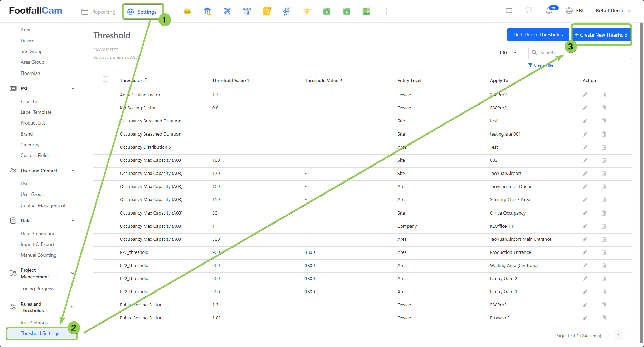Screen dimensions: 644x347
Task: Open Rule Settings in sidebar
Action: coord(34,323)
